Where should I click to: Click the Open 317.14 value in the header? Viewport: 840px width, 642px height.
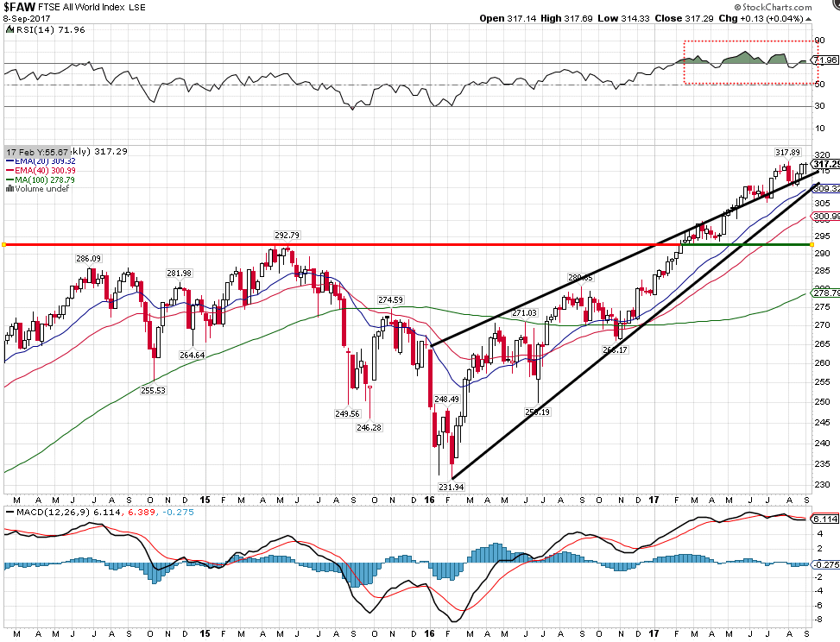coord(508,18)
